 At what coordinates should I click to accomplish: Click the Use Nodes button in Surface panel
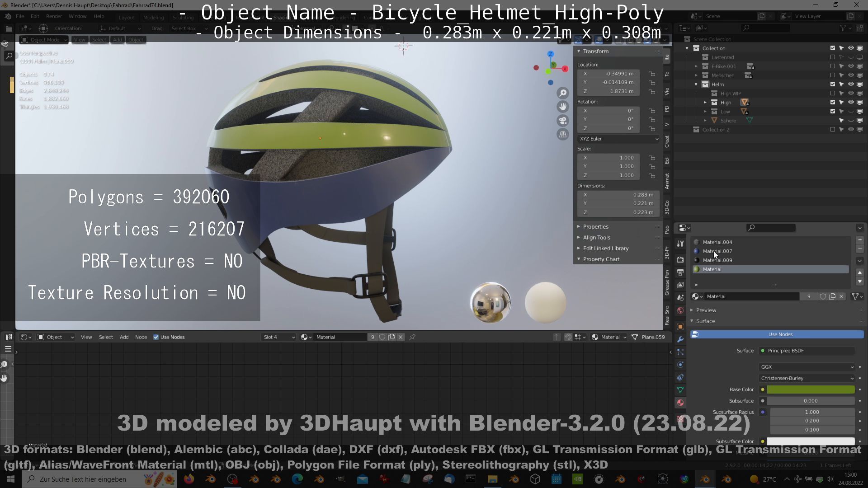pos(777,334)
